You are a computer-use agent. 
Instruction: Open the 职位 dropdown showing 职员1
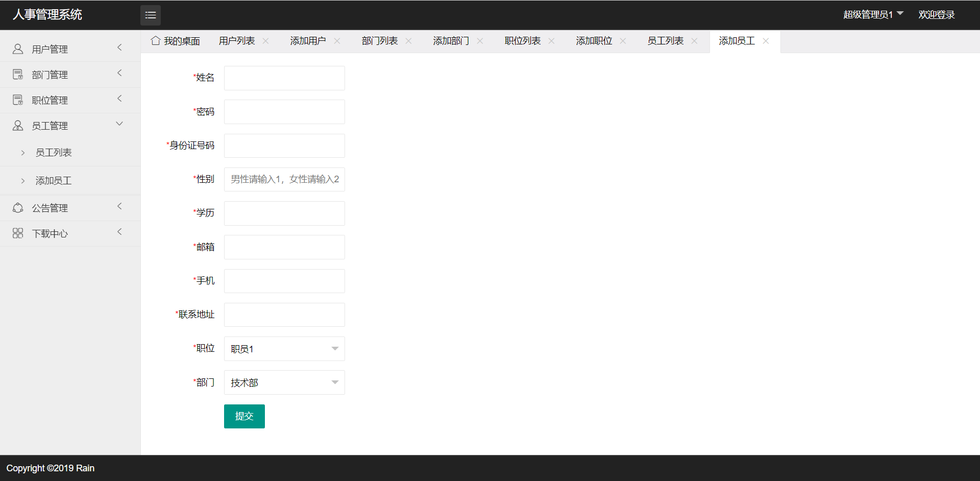pos(284,349)
